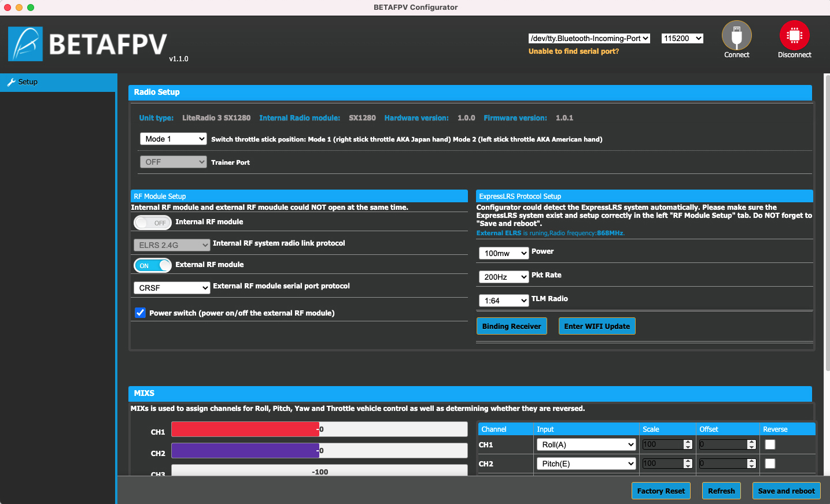Open the ELRS 2.4G protocol dropdown
830x504 pixels.
point(172,245)
